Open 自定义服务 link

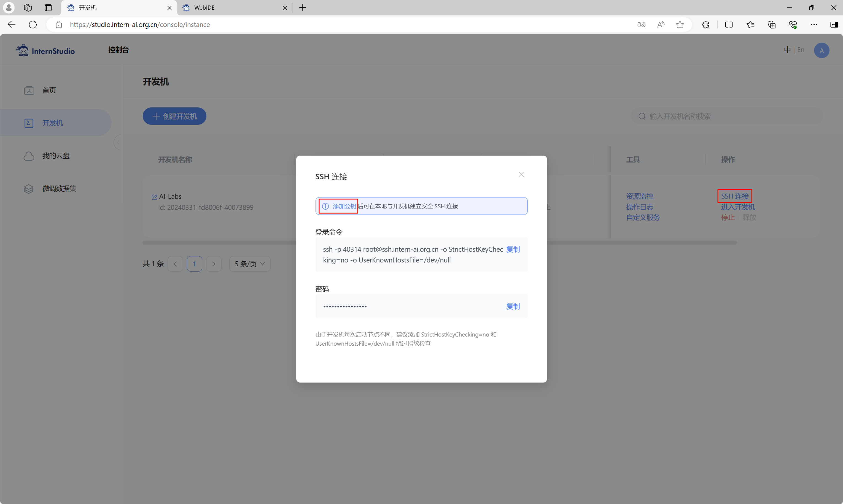point(643,217)
